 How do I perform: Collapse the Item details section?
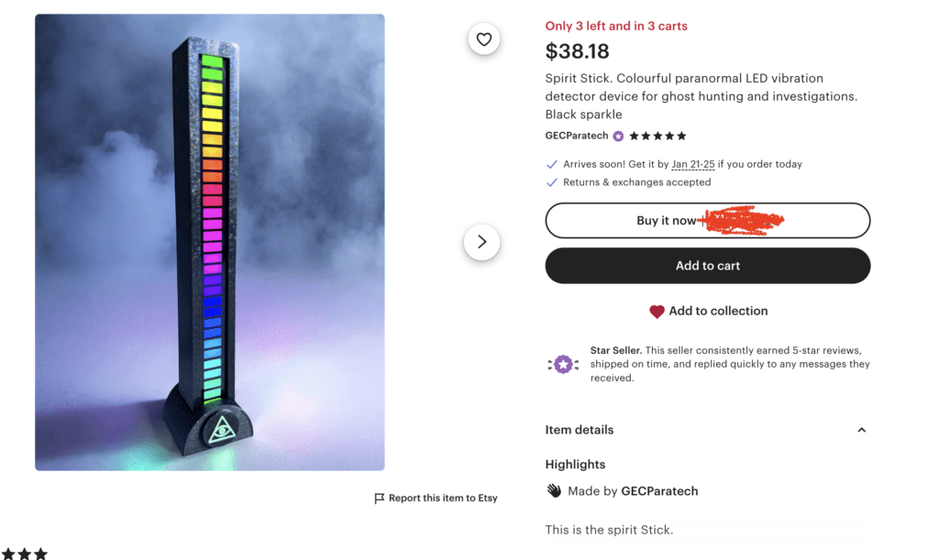click(861, 430)
